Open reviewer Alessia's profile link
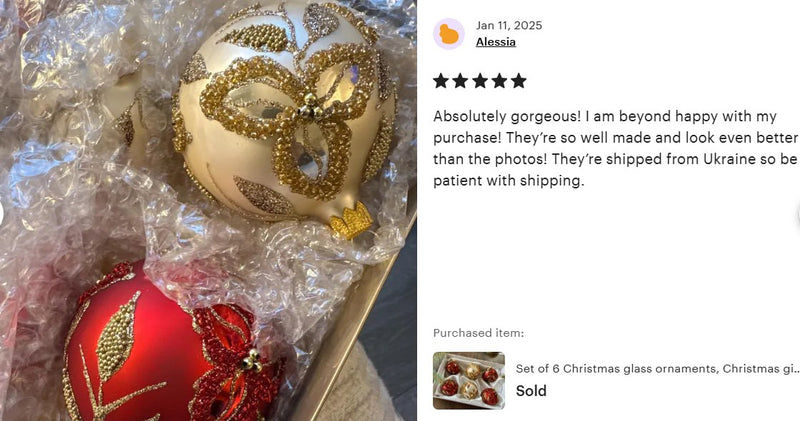 click(495, 42)
